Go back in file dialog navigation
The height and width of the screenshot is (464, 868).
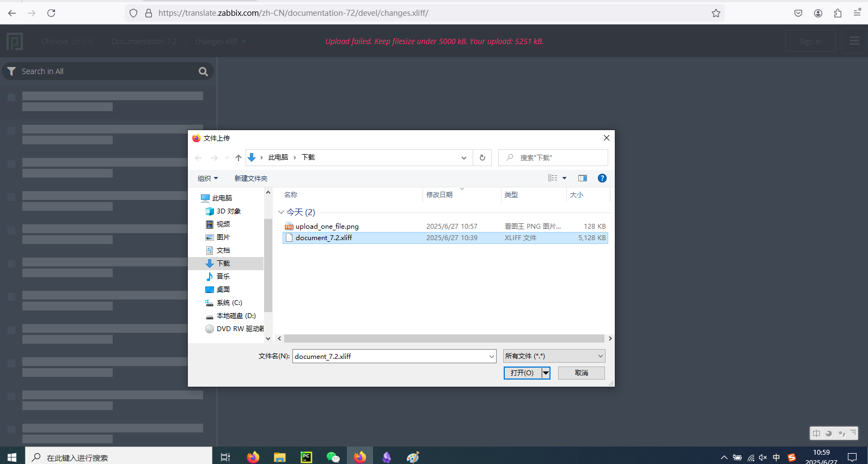(198, 157)
